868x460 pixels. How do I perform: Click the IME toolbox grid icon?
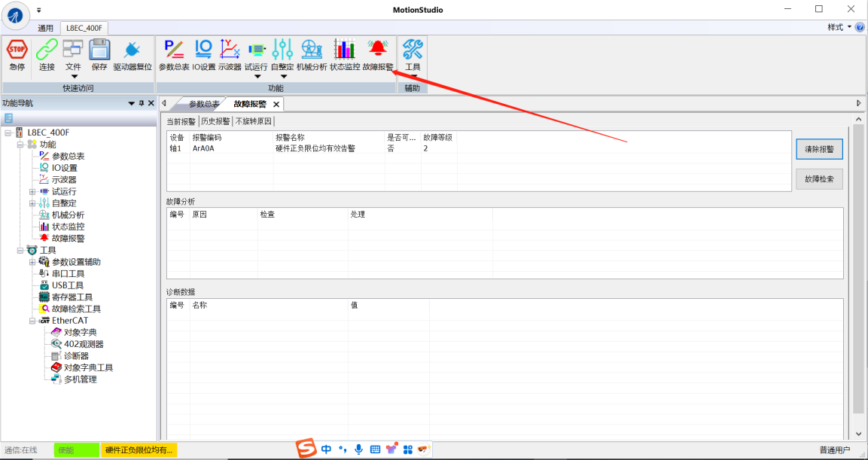coord(408,449)
